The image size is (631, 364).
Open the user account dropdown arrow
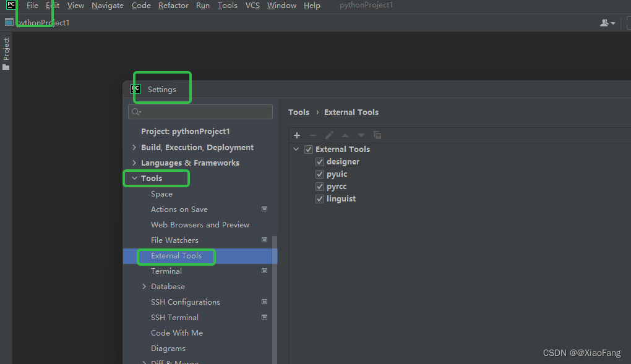coord(613,23)
